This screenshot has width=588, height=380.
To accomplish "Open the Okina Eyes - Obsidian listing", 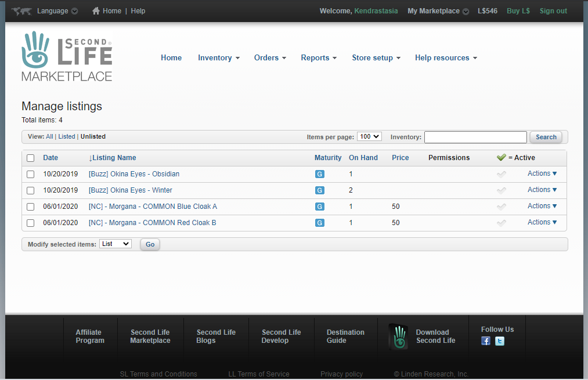I will 134,174.
